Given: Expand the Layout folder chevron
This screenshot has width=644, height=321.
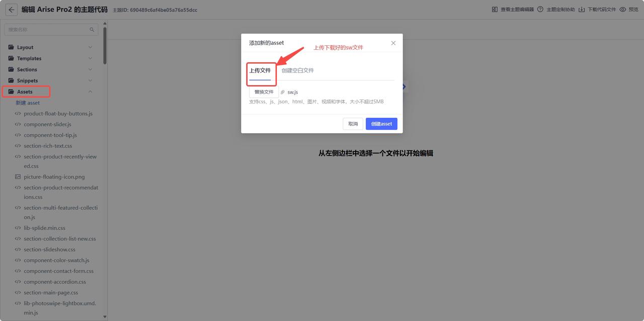Looking at the screenshot, I should tap(91, 47).
